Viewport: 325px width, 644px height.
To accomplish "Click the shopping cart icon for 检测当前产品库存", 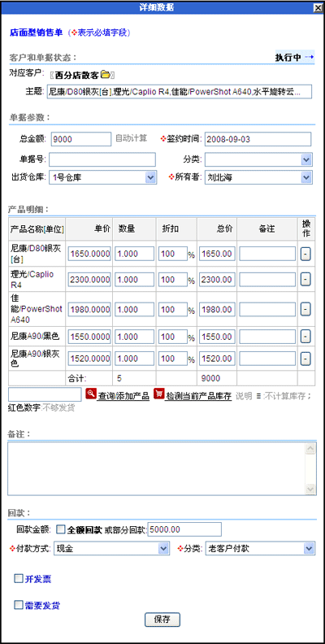I will [158, 394].
